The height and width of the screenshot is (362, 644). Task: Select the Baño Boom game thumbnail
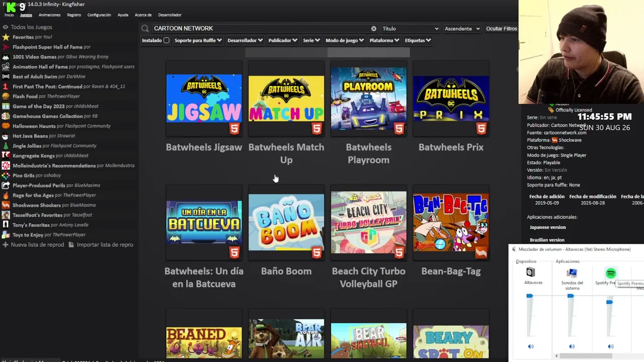pyautogui.click(x=286, y=222)
